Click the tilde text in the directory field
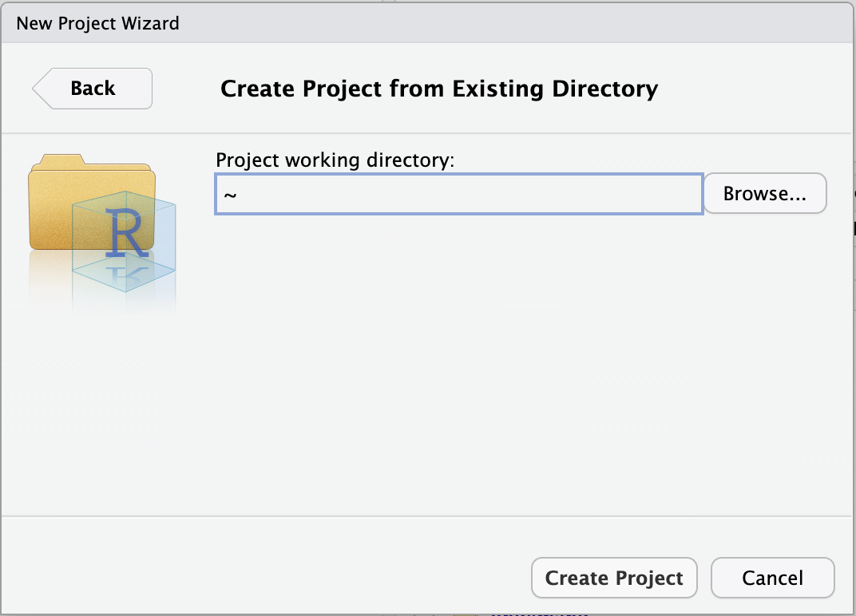 point(229,195)
